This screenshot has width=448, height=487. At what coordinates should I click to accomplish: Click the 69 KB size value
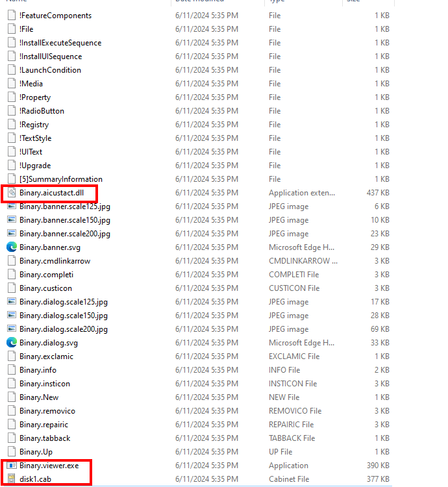(x=380, y=329)
